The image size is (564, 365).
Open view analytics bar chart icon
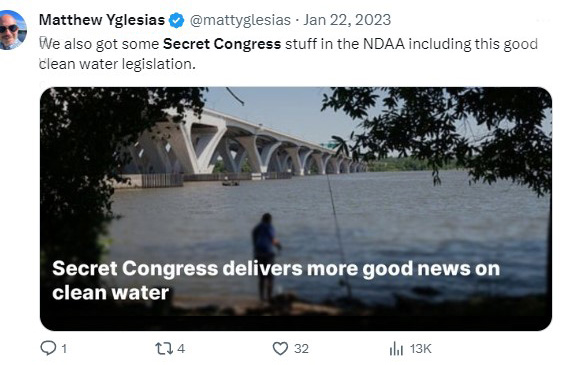pos(396,349)
